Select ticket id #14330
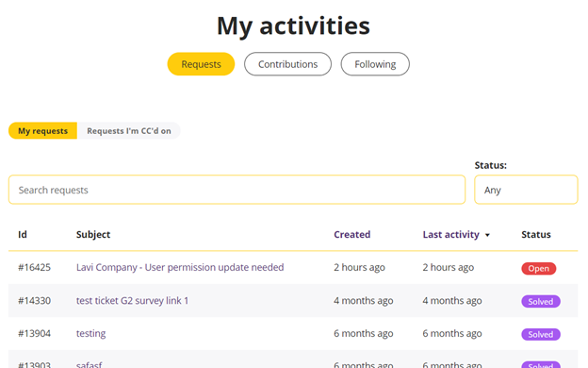 pyautogui.click(x=34, y=300)
